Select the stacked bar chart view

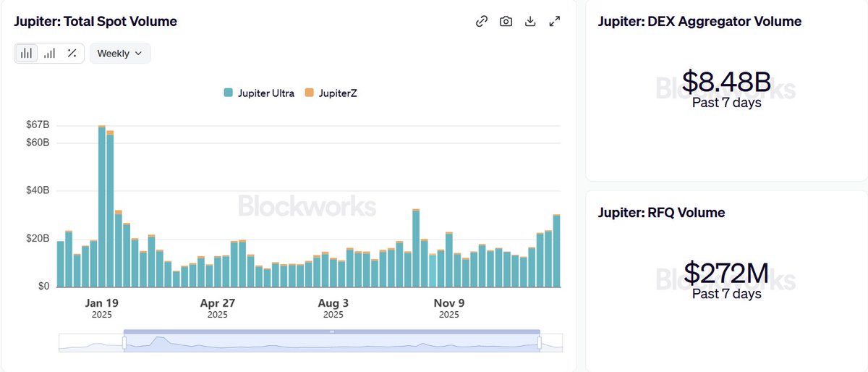(x=27, y=53)
